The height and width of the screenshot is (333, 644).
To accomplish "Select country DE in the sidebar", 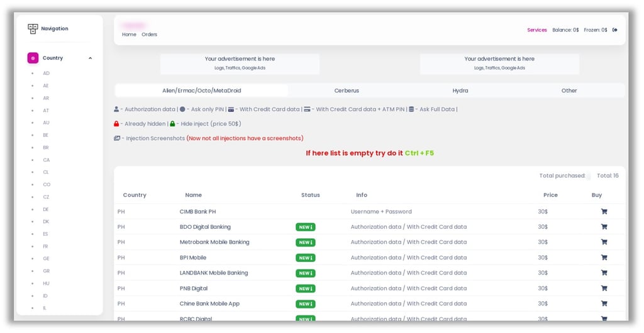I will (45, 209).
